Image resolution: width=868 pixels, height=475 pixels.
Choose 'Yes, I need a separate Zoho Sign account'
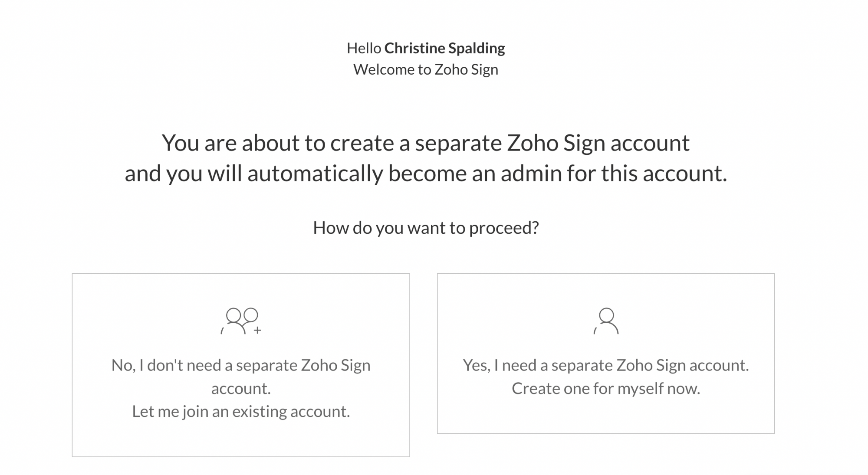[x=606, y=365]
